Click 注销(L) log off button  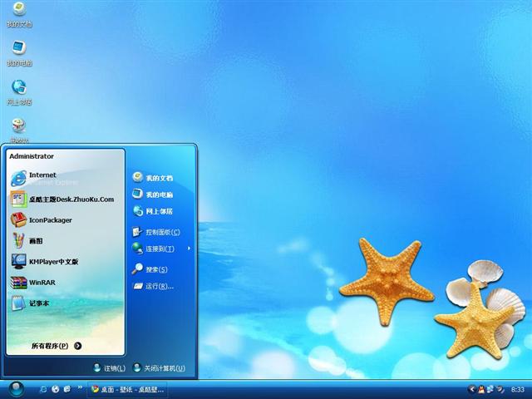point(109,368)
